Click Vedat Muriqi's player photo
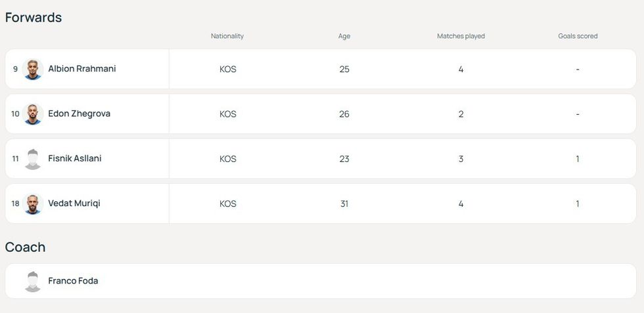Screen dimensions: 644x313 click(x=32, y=203)
